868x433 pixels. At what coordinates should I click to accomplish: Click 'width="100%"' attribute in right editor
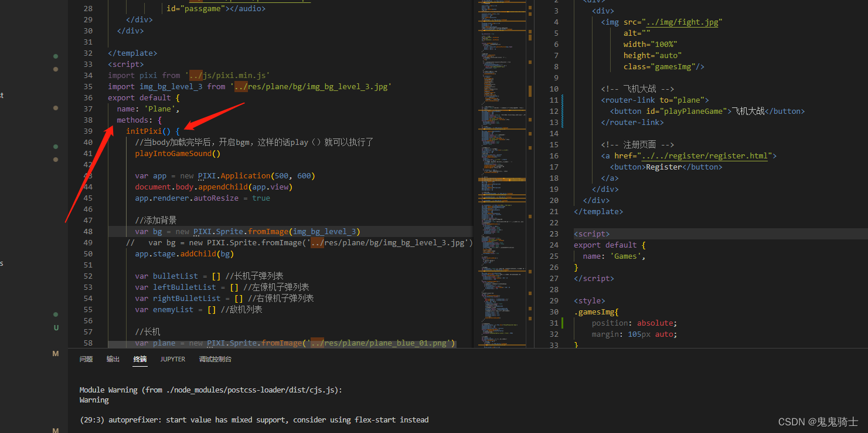[651, 45]
